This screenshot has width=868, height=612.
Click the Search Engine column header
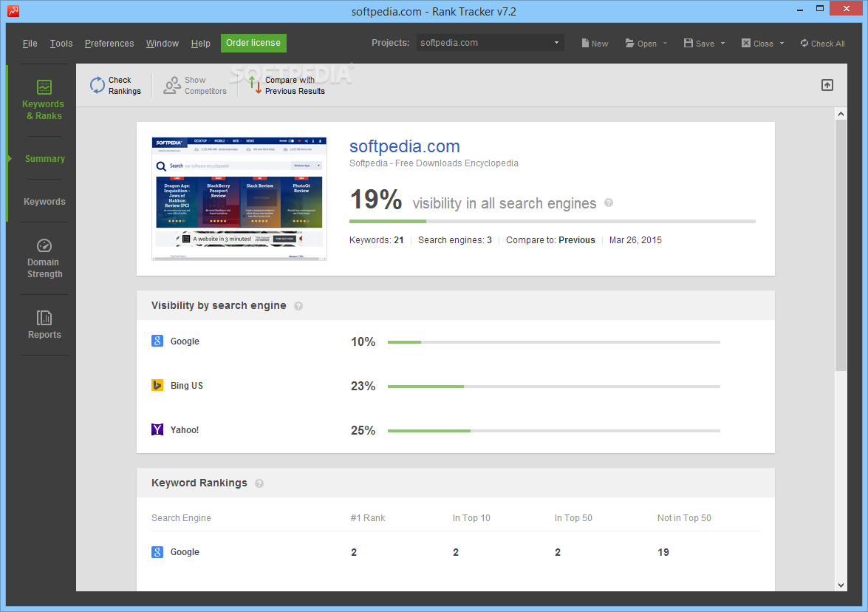click(181, 518)
